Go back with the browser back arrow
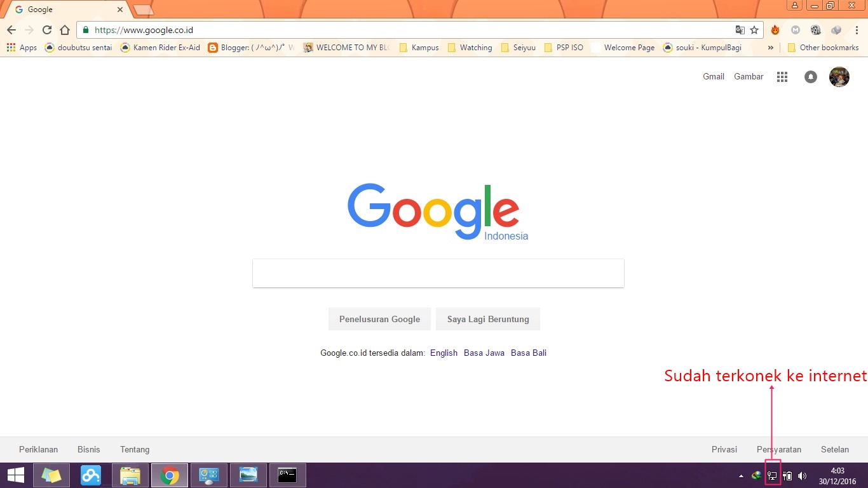 pos(11,30)
